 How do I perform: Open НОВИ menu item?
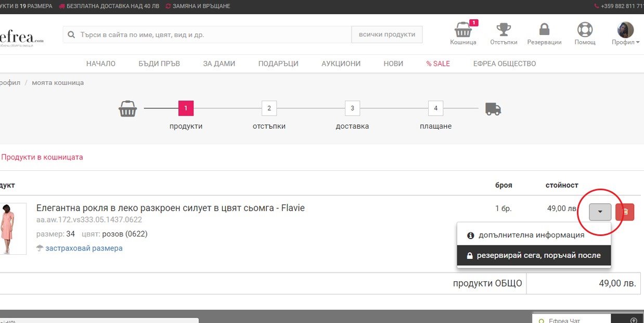tap(393, 64)
